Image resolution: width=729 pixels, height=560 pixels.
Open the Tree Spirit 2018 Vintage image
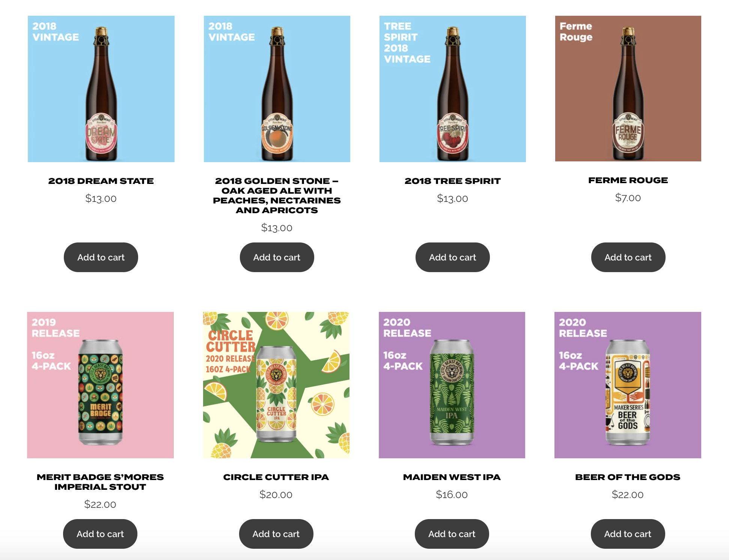coord(453,89)
